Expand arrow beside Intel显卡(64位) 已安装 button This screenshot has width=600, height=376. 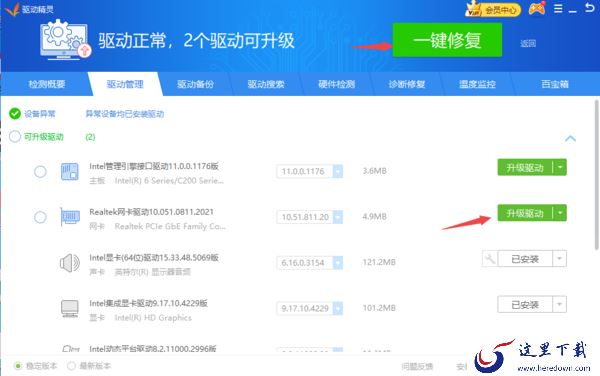pos(559,259)
